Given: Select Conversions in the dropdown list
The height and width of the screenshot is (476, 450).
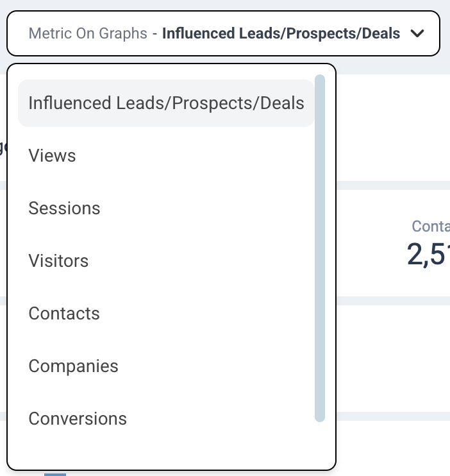Looking at the screenshot, I should click(78, 419).
